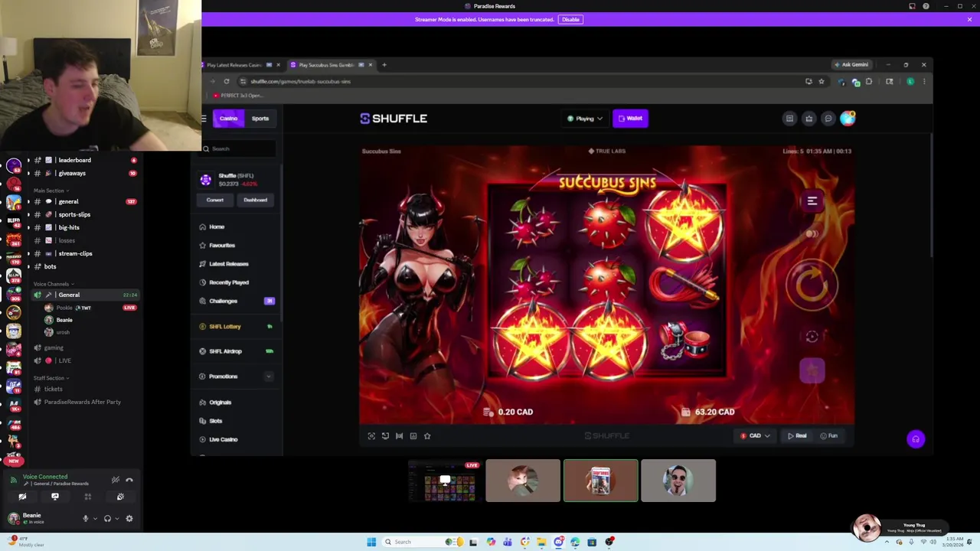Open bet slip icon in Shuffle header

coord(789,119)
